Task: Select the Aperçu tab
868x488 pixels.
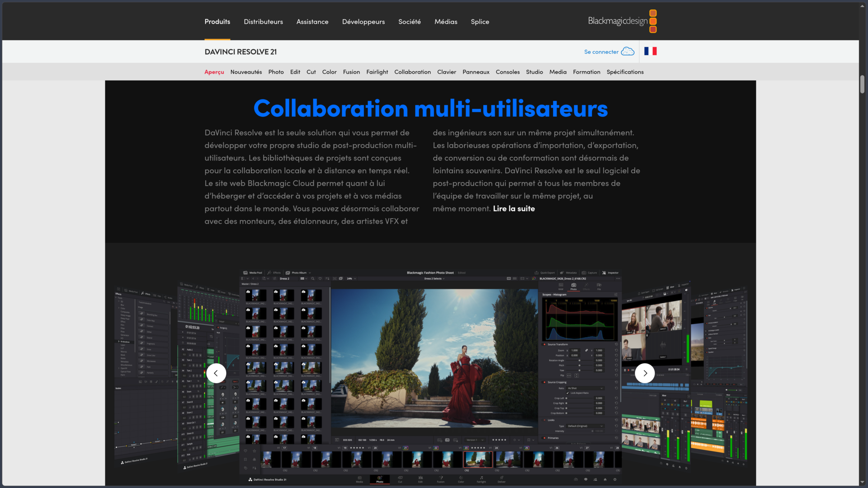Action: click(x=214, y=72)
